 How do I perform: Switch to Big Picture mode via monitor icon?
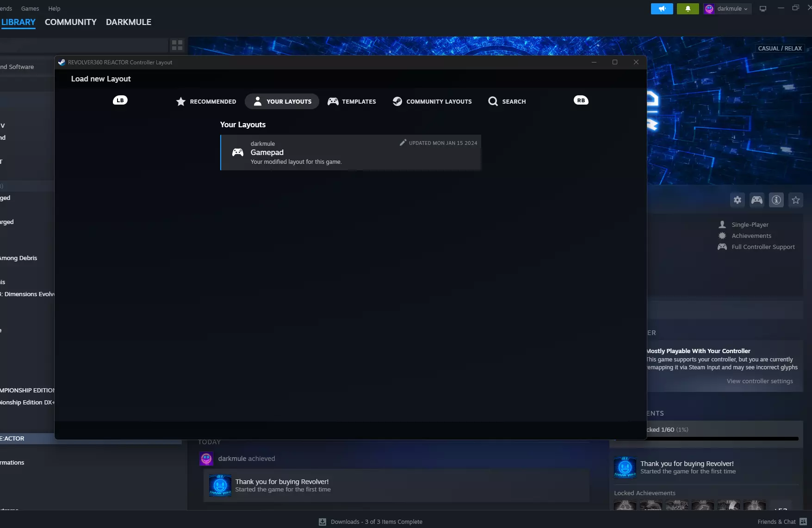763,9
